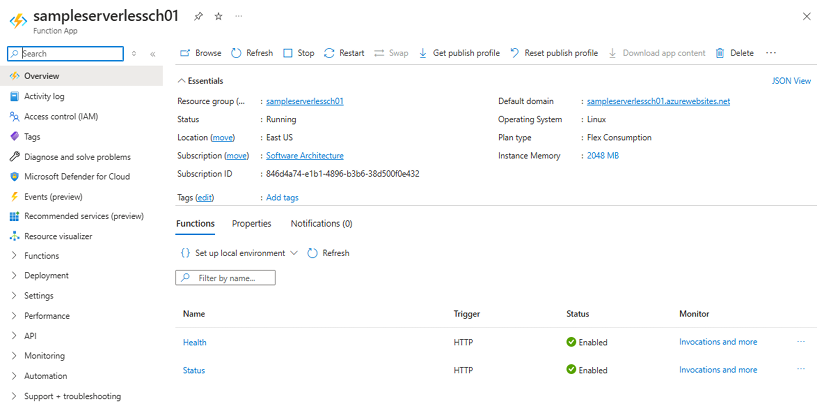Open the toolbar overflow ellipsis after Delete
Image resolution: width=823 pixels, height=413 pixels.
click(x=771, y=53)
